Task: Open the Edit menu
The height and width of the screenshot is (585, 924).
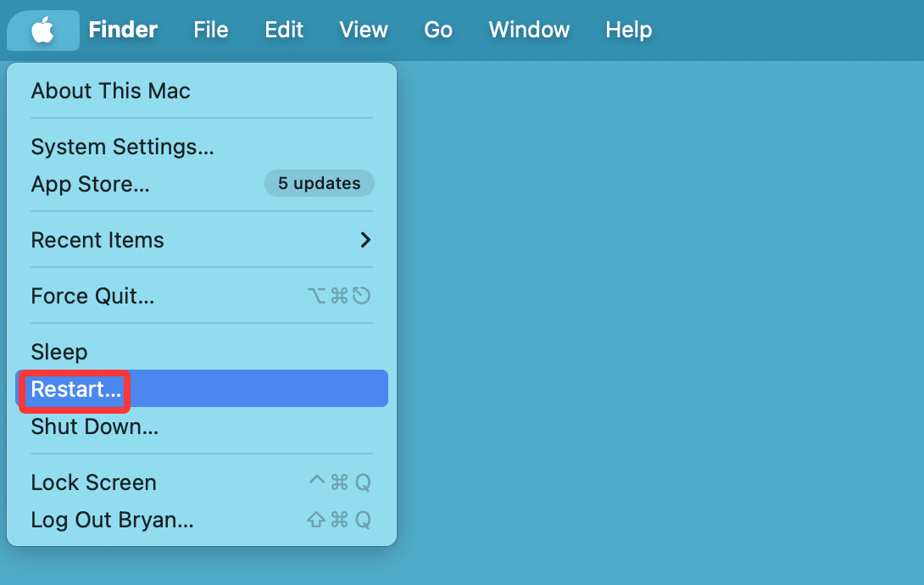Action: point(283,30)
